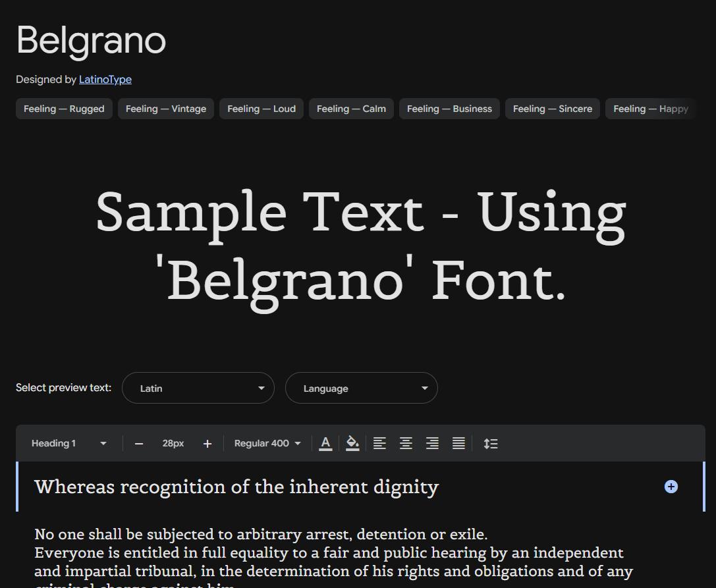
Task: Select the Feeling — Rugged tag
Action: tap(64, 109)
